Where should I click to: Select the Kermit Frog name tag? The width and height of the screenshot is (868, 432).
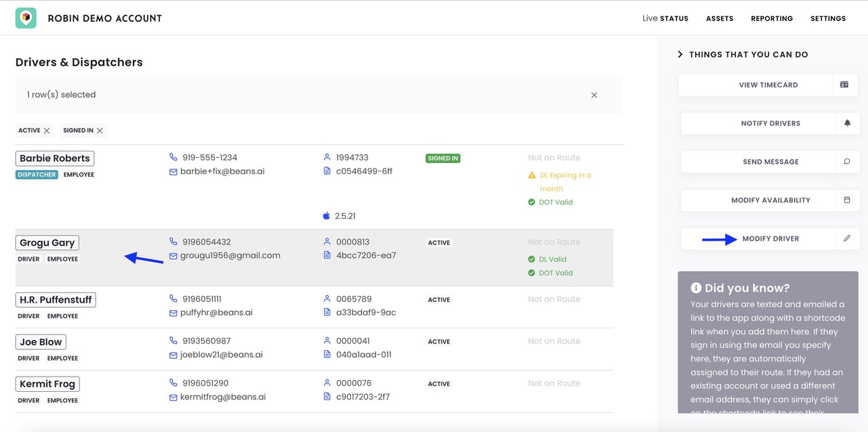tap(48, 384)
